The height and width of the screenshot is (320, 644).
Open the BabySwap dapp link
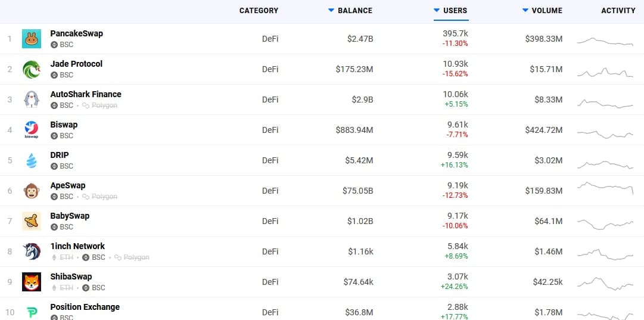click(x=70, y=216)
